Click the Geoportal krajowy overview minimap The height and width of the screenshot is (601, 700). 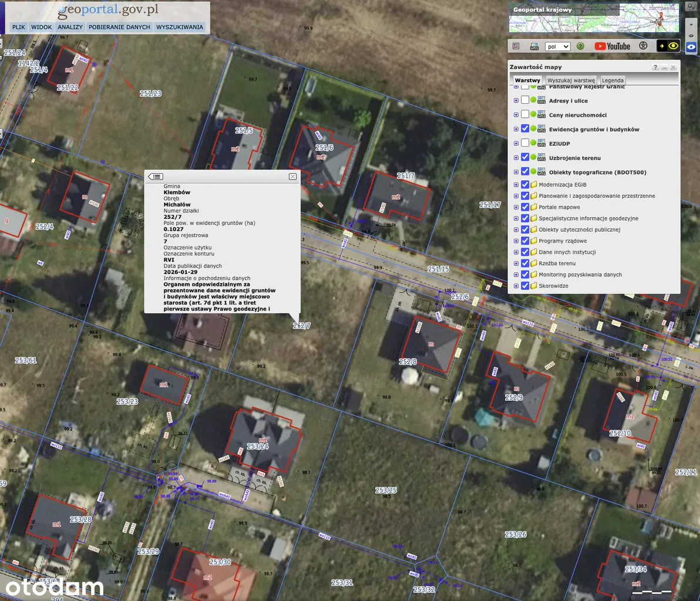coord(593,19)
